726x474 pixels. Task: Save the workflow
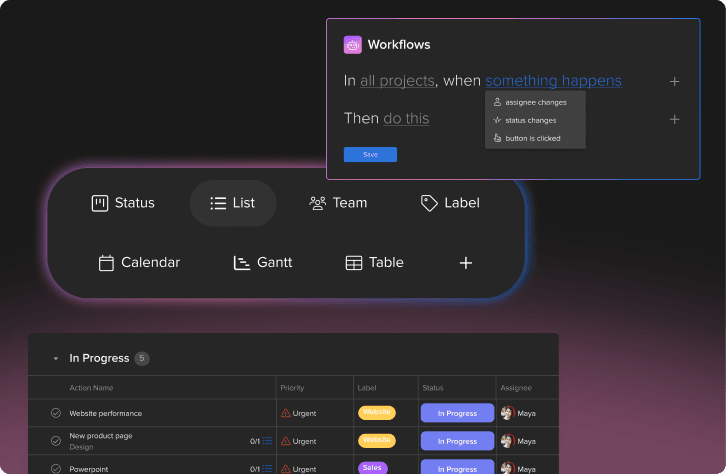pos(370,155)
